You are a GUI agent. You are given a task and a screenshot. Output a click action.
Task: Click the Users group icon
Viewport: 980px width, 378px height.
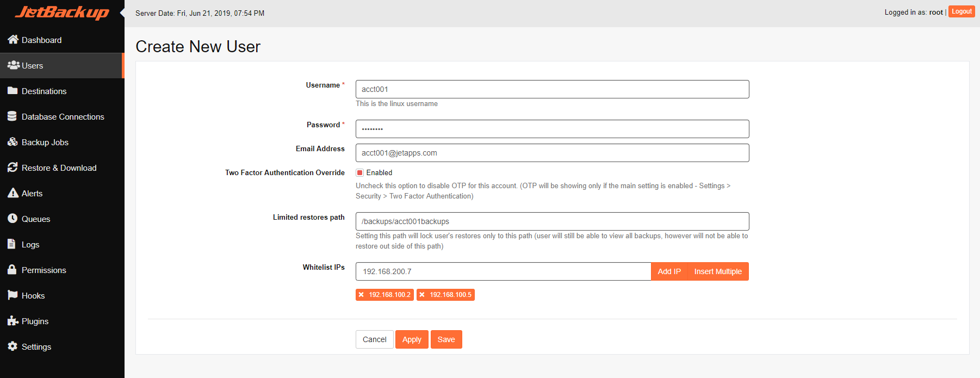click(14, 65)
